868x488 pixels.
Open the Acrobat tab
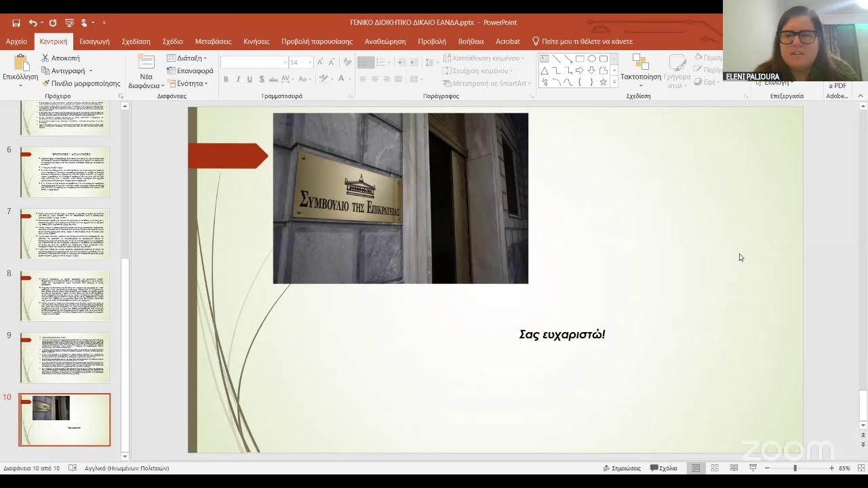pyautogui.click(x=507, y=41)
